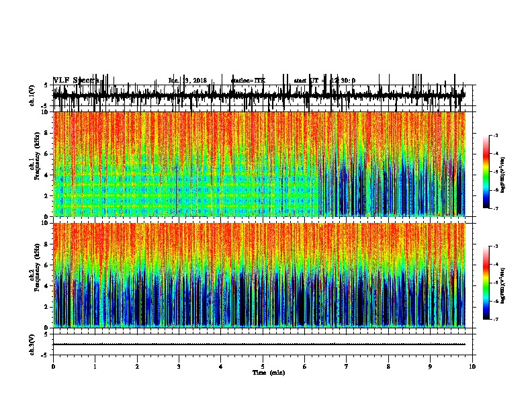Click the "start UT = 12 30: 0" header text
The height and width of the screenshot is (411, 532).
click(x=324, y=81)
